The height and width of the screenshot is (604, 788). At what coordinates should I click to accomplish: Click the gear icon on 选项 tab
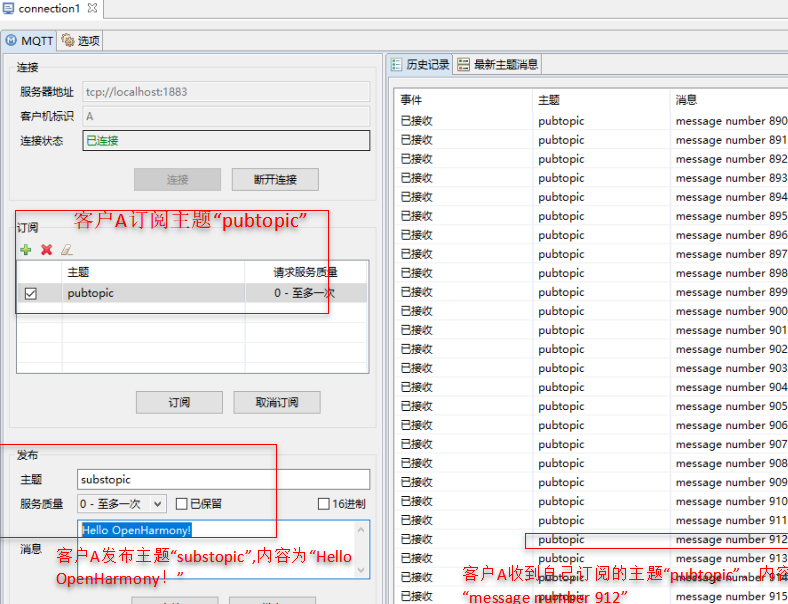(68, 40)
